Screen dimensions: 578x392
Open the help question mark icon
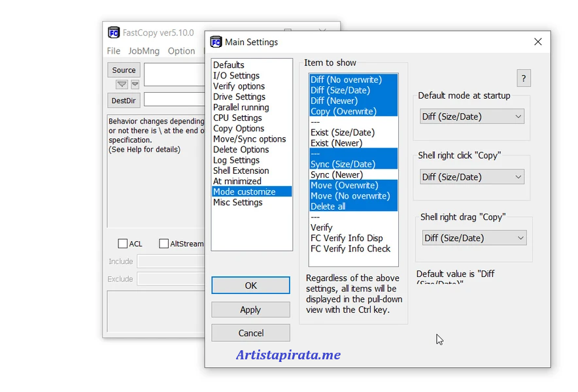point(523,78)
